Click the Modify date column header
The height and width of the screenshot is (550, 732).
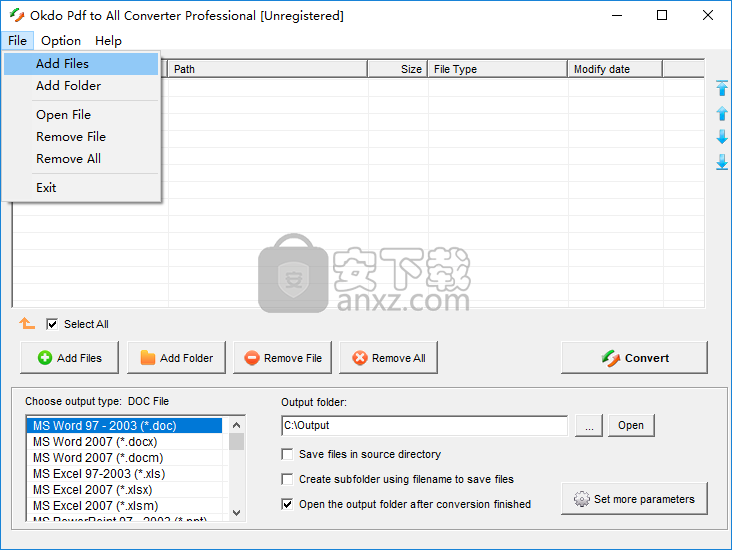tap(615, 69)
